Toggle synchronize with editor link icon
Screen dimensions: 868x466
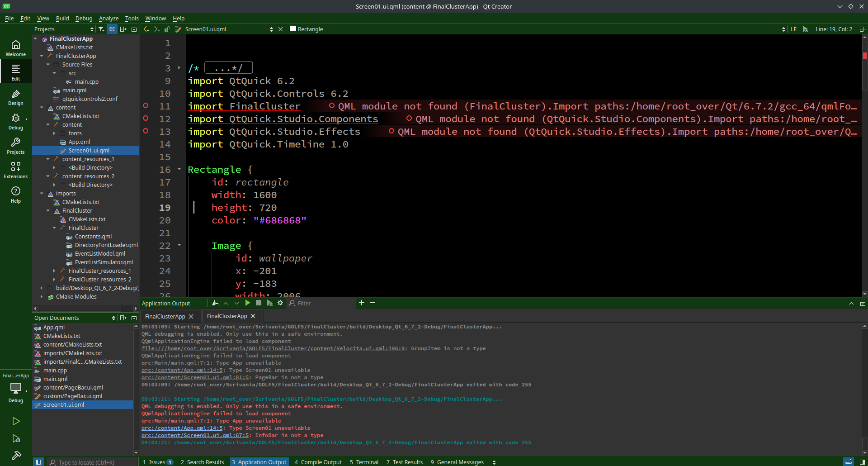(x=112, y=29)
